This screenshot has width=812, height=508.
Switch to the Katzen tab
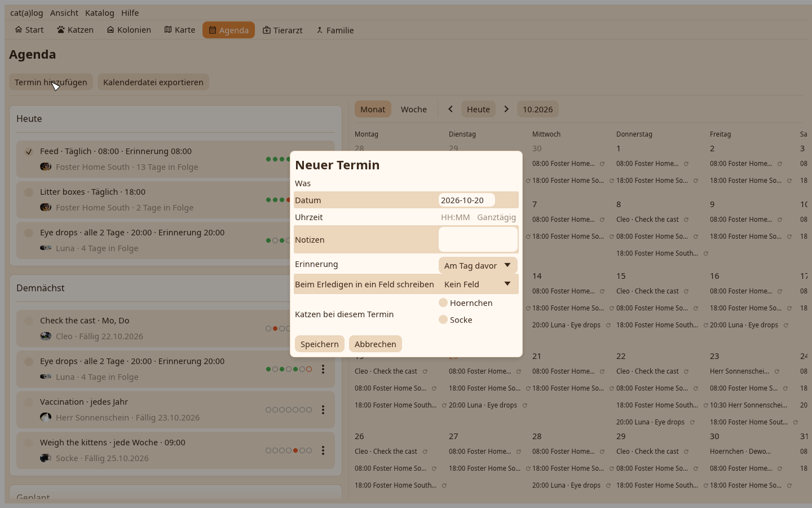pos(76,30)
